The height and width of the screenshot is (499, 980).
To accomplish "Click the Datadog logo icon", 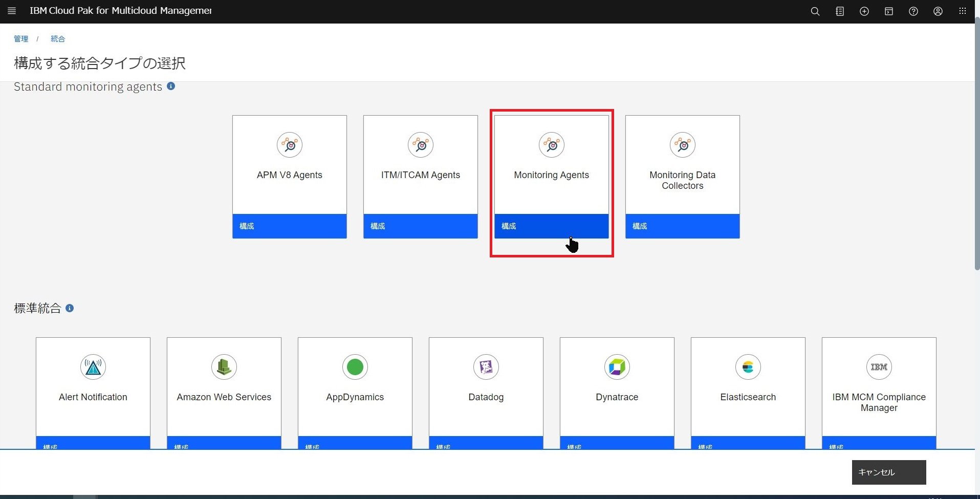I will (486, 367).
